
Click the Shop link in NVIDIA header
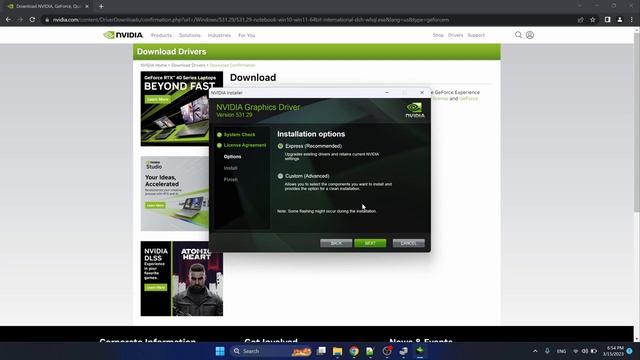438,36
